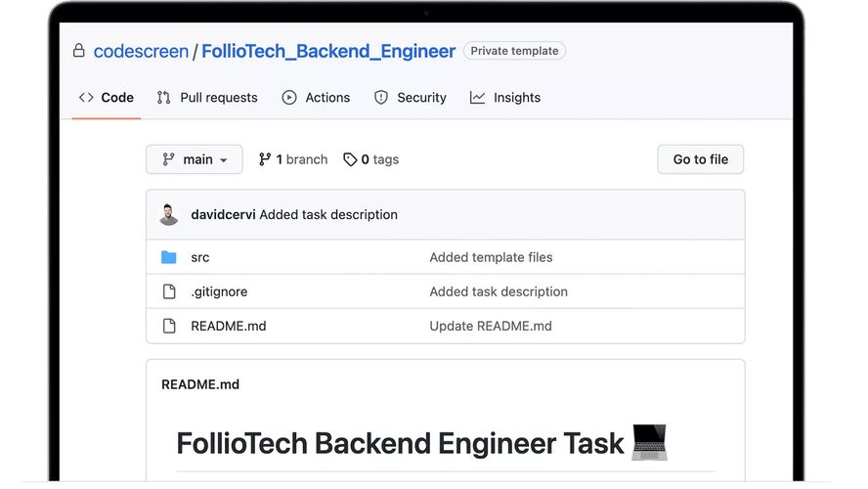Viewport: 868px width, 489px height.
Task: Open the main branch dropdown
Action: [x=195, y=159]
